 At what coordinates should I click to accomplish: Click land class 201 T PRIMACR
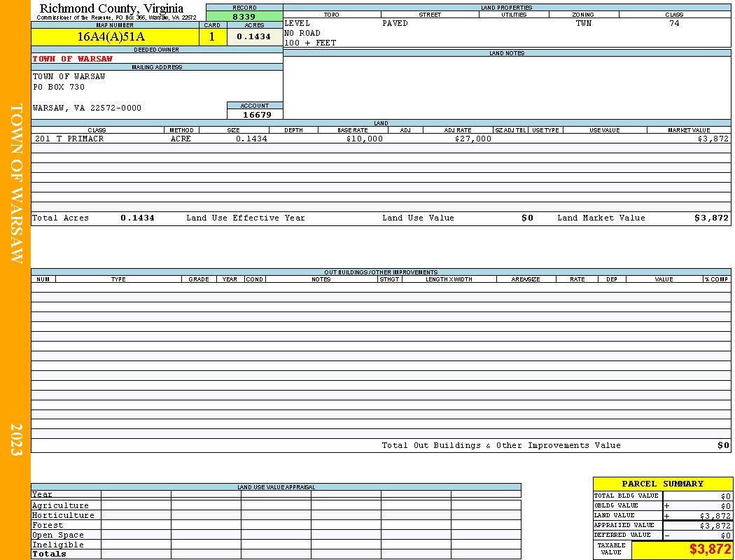[69, 139]
